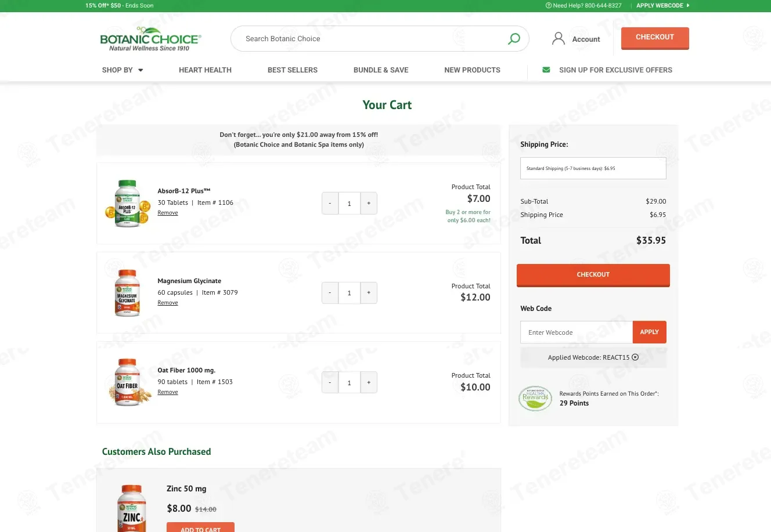Remove applied webcode REACT15 with X icon
Viewport: 771px width, 532px height.
(635, 357)
